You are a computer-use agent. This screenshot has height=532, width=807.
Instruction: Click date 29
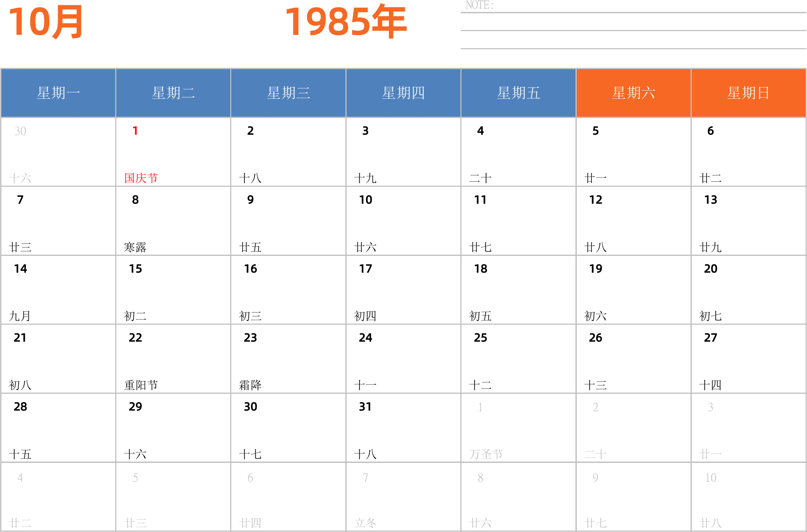135,407
